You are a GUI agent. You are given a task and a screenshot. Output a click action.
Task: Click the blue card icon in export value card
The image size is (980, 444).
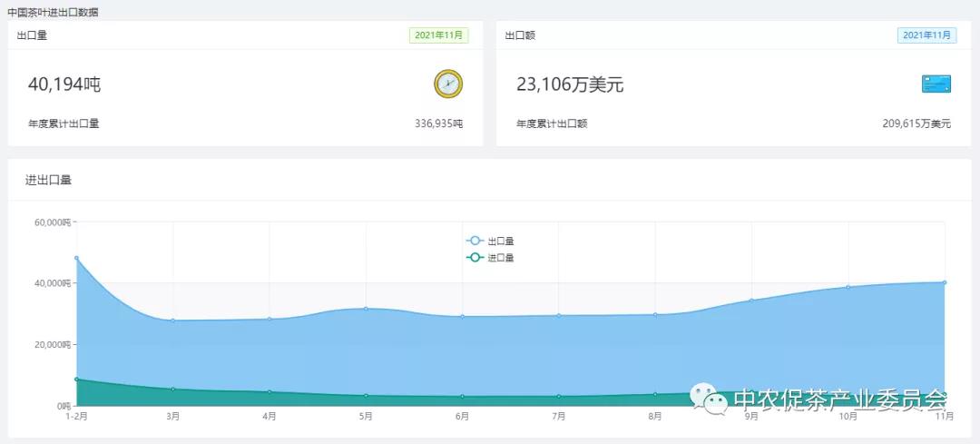point(936,84)
